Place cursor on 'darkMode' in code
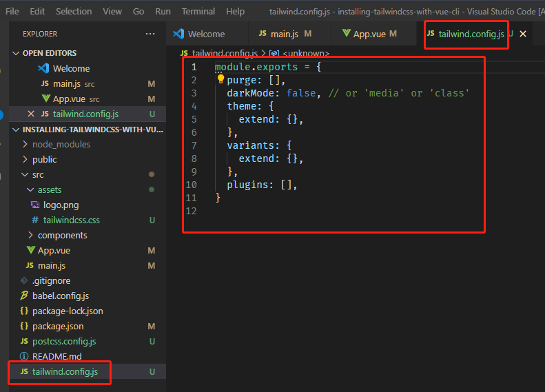The height and width of the screenshot is (392, 545). pyautogui.click(x=250, y=93)
